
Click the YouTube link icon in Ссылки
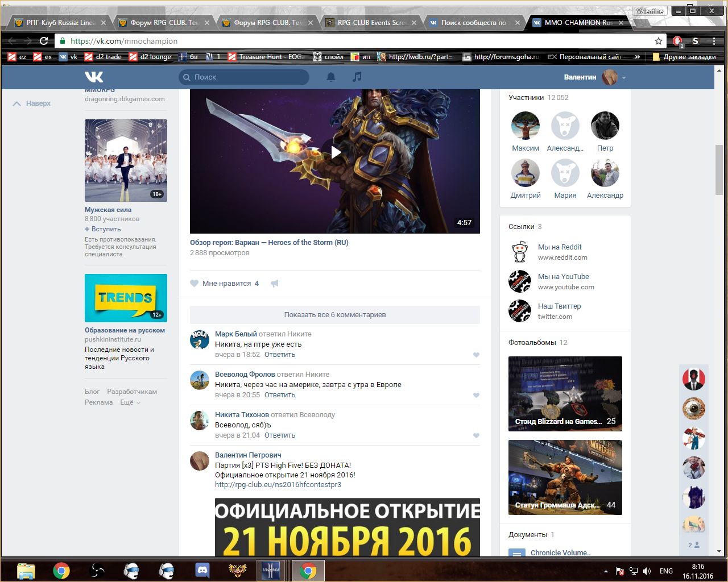(x=519, y=281)
